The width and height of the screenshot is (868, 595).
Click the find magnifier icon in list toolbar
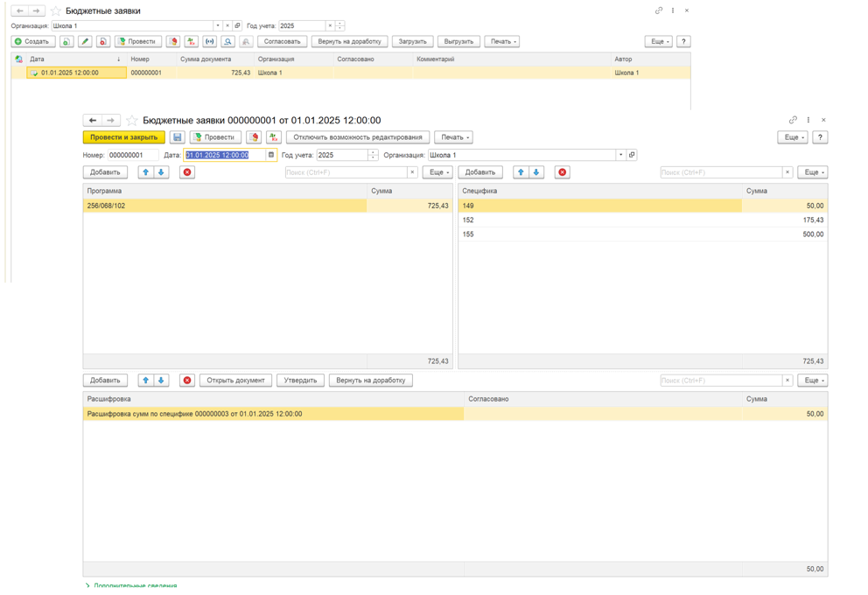[227, 41]
